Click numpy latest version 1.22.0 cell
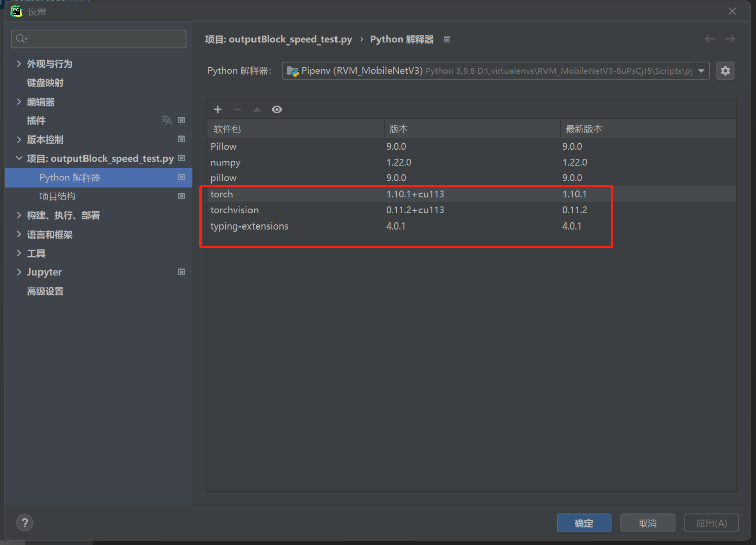This screenshot has width=756, height=545. (575, 162)
